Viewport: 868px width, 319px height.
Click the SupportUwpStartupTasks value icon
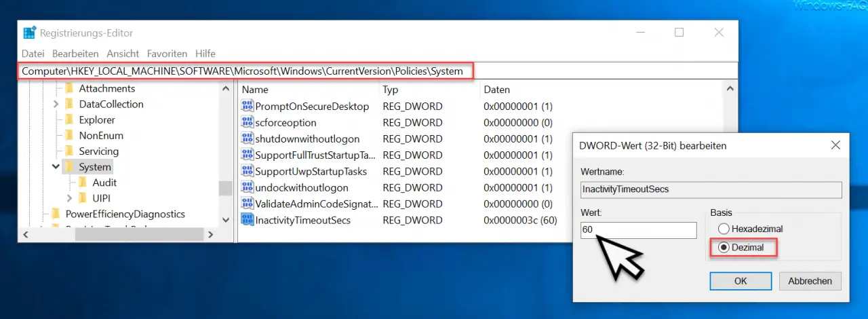(x=247, y=172)
